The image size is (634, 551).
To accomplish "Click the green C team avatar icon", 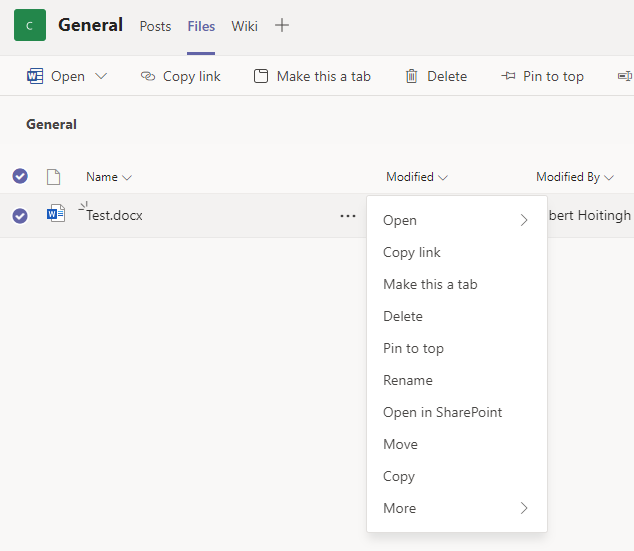I will point(29,25).
